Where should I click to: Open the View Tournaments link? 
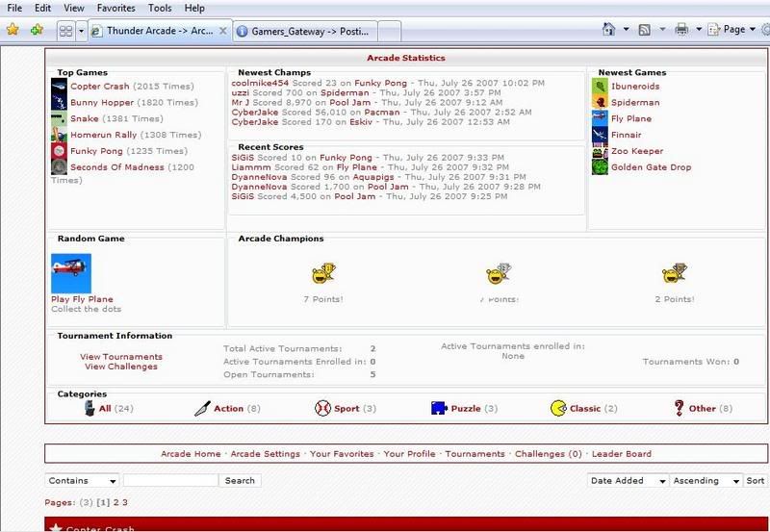pyautogui.click(x=121, y=357)
